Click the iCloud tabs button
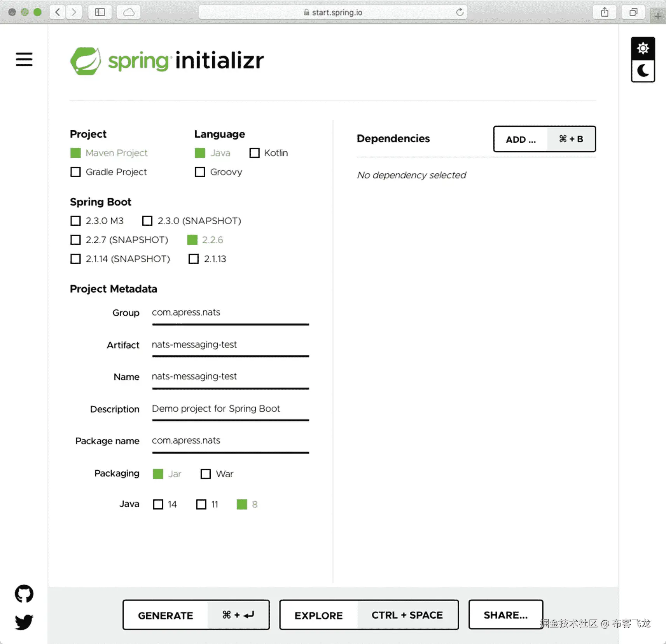 tap(129, 12)
